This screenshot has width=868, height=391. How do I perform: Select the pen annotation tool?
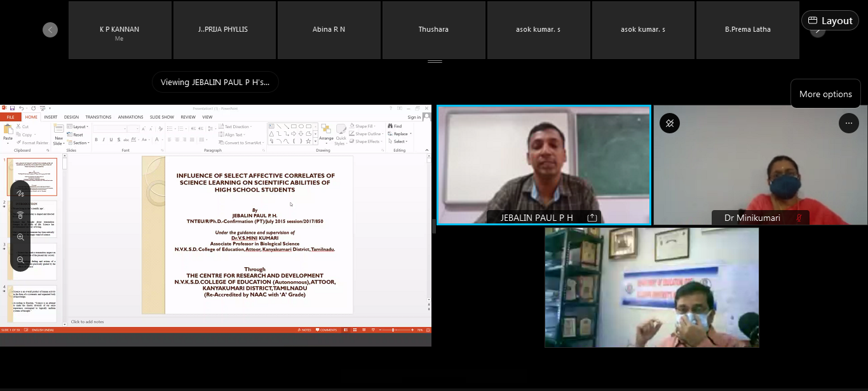point(20,192)
